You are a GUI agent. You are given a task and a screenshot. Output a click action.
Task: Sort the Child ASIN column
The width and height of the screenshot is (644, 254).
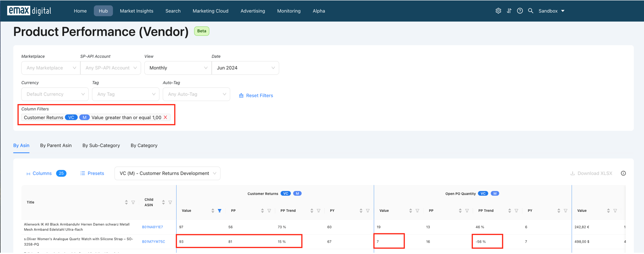point(163,202)
